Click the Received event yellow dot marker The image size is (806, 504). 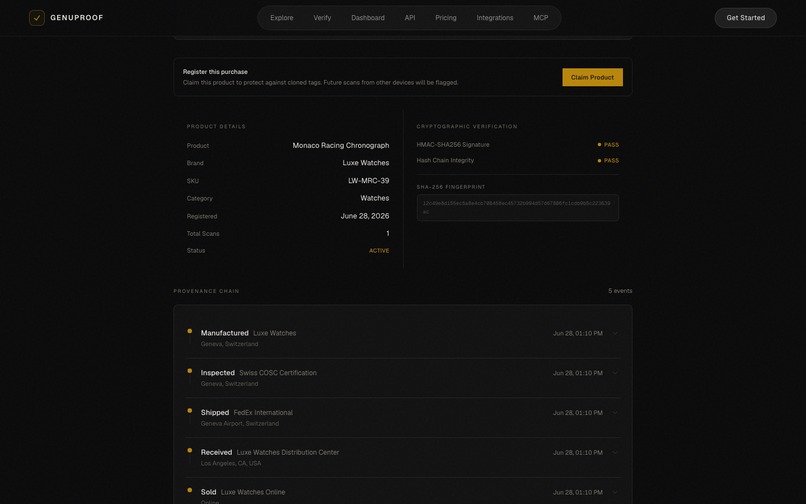[190, 451]
